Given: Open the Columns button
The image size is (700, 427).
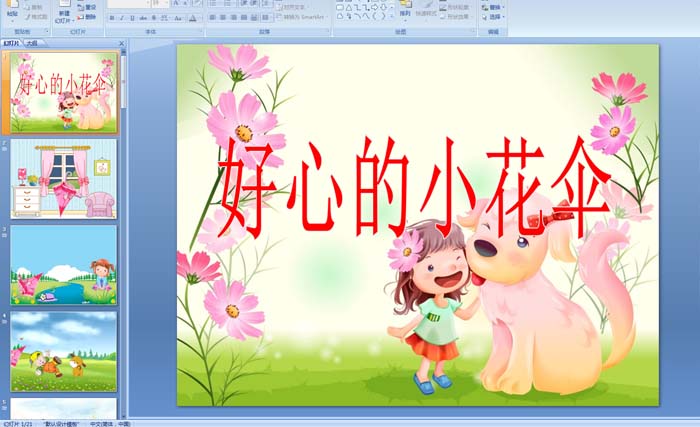Looking at the screenshot, I should pos(265,17).
